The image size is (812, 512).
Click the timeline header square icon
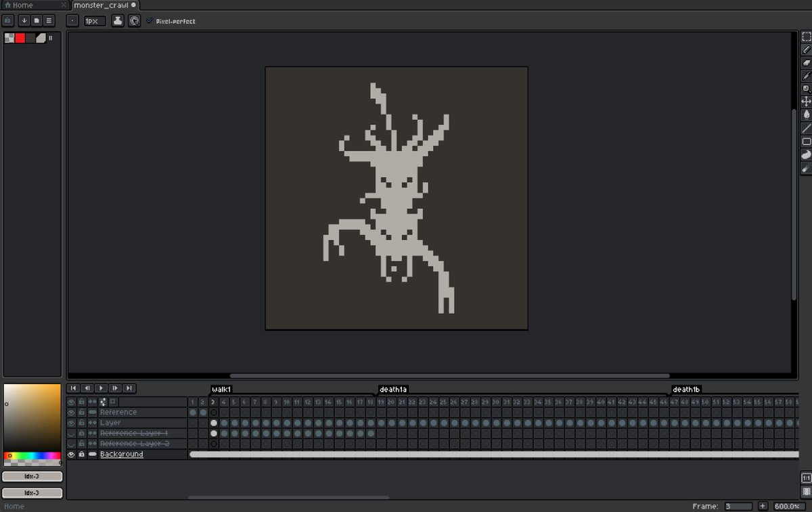click(x=113, y=402)
